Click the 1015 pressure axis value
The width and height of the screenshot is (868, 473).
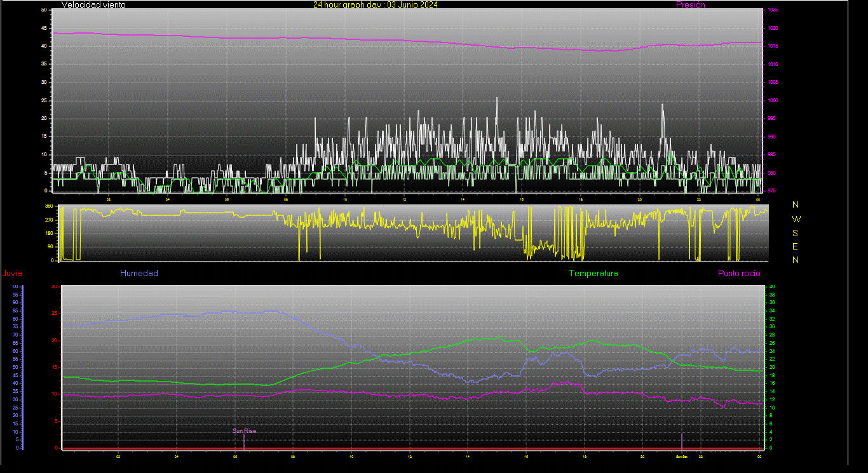tap(772, 46)
